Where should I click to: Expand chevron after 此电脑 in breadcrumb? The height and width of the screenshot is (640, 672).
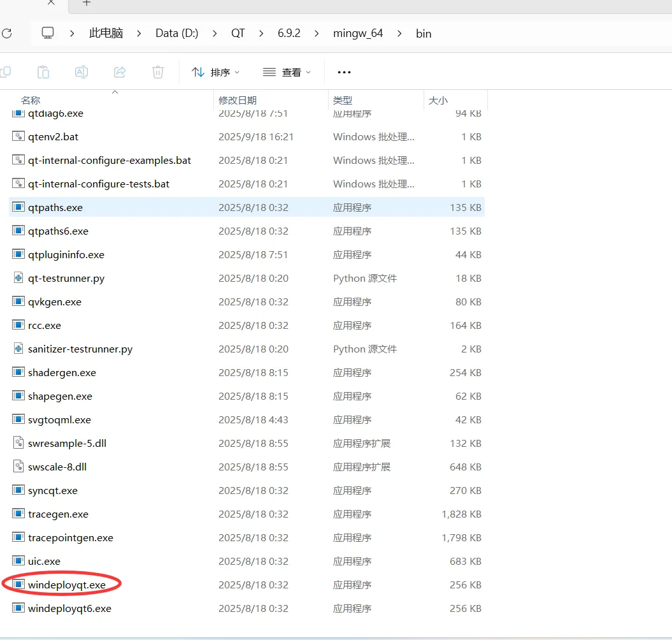tap(139, 33)
